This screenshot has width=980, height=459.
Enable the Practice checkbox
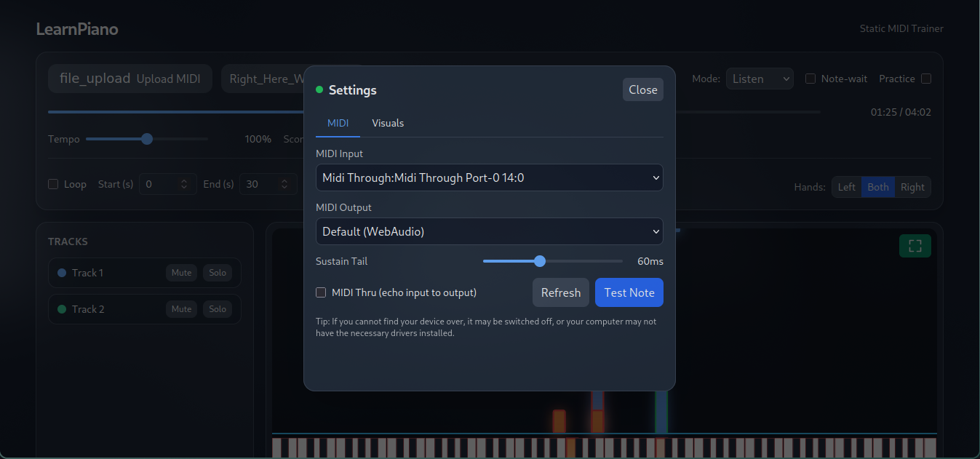(925, 78)
